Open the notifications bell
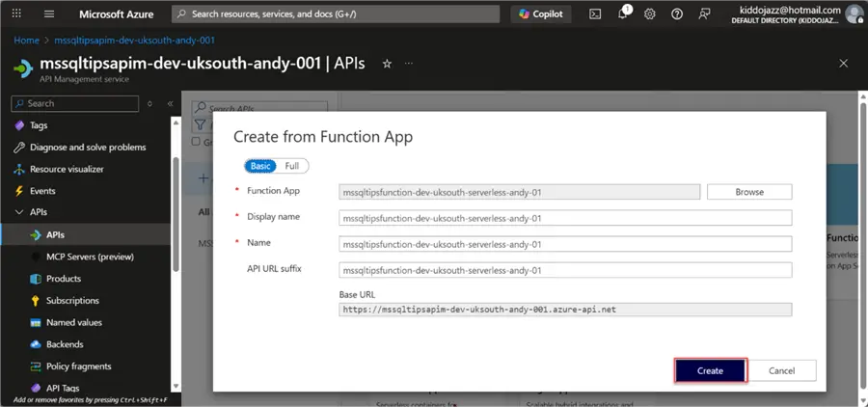The image size is (868, 407). tap(623, 14)
